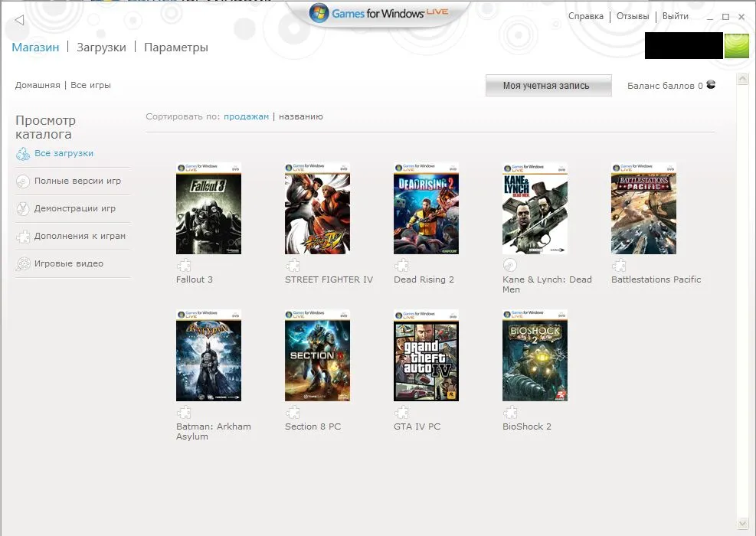The image size is (756, 536).
Task: Open the Street Fighter IV cover art
Action: pos(318,209)
